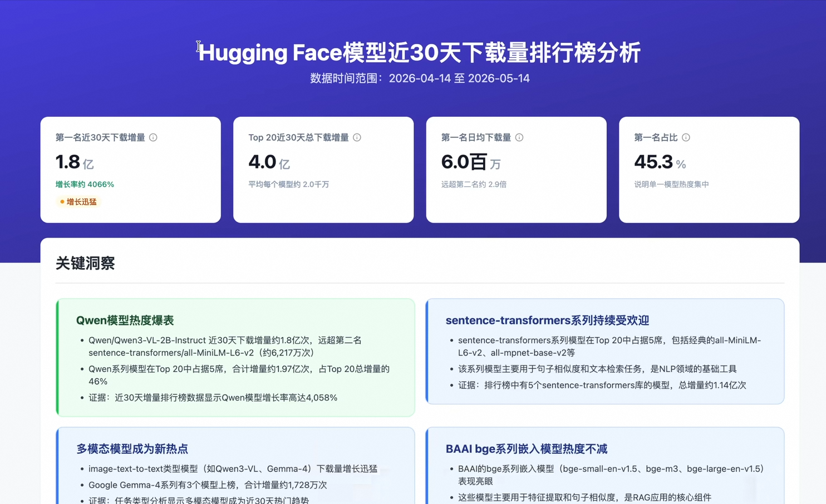Click info icon beside Top 20近30天总下载增量

pos(357,137)
